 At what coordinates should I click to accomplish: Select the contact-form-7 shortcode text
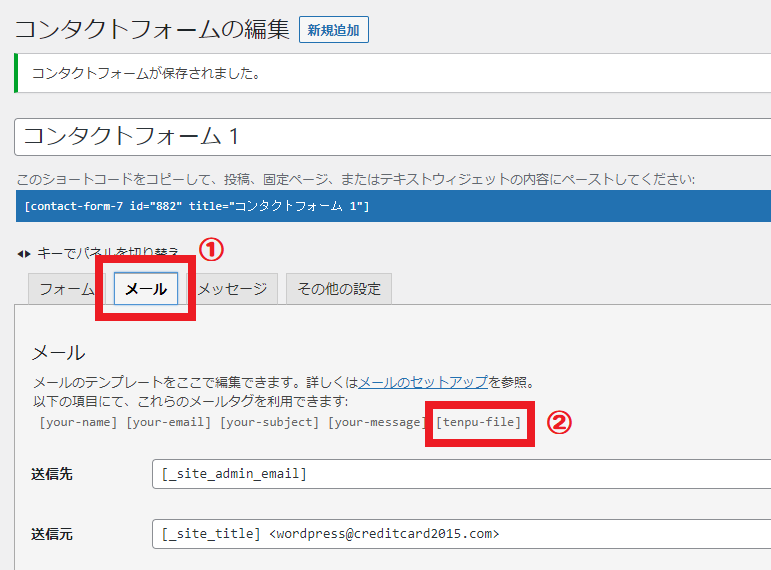(x=196, y=206)
